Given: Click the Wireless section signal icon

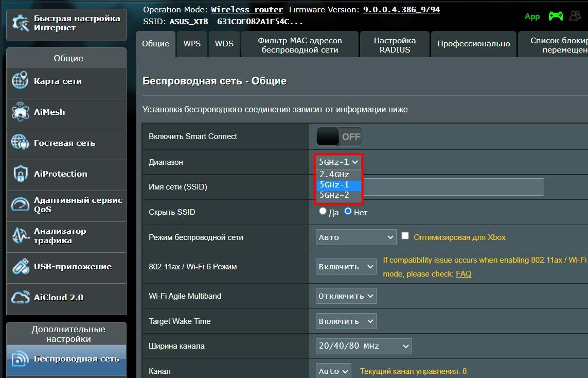Looking at the screenshot, I should (x=20, y=358).
